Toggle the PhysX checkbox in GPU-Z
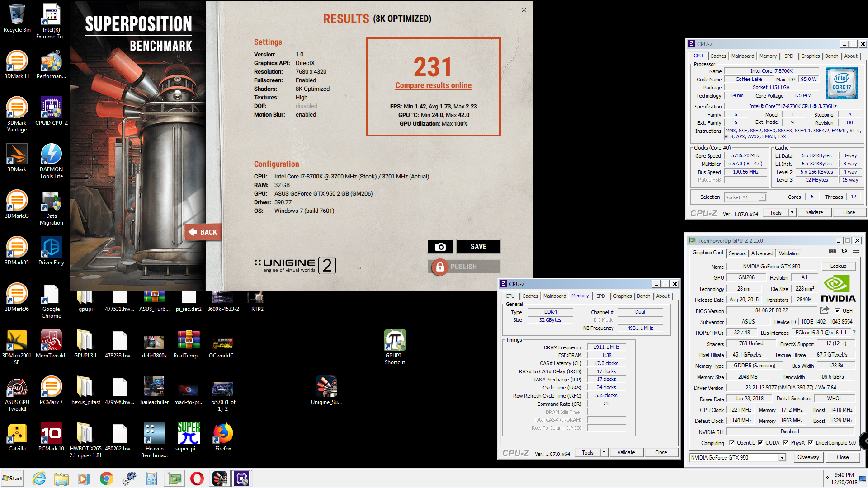Screen dimensions: 868x488 786,443
